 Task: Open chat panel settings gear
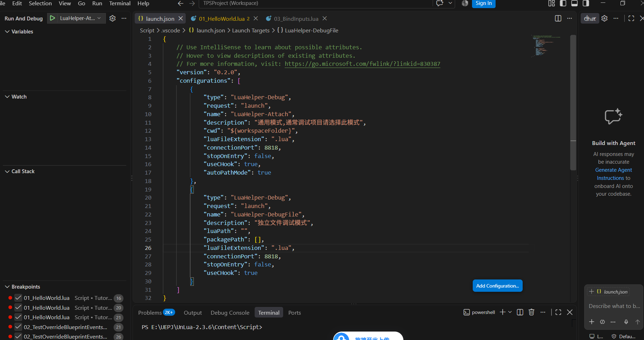(x=604, y=18)
